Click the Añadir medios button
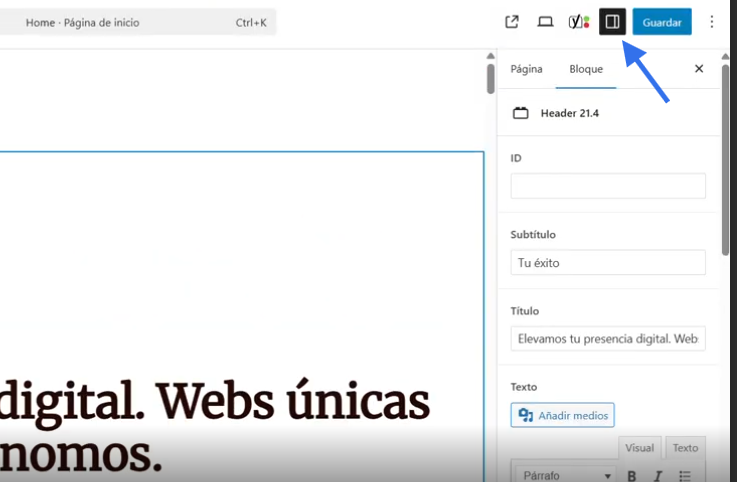 pyautogui.click(x=562, y=415)
